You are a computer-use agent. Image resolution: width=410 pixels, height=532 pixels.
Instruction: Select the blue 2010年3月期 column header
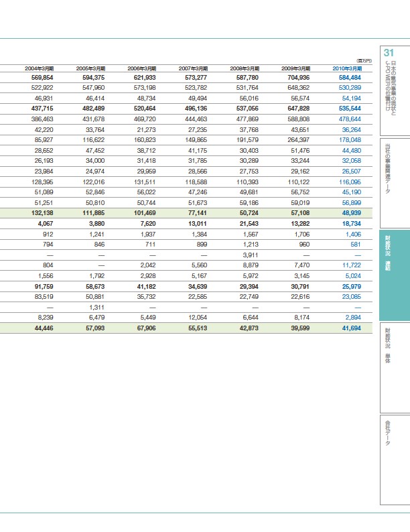(x=347, y=68)
